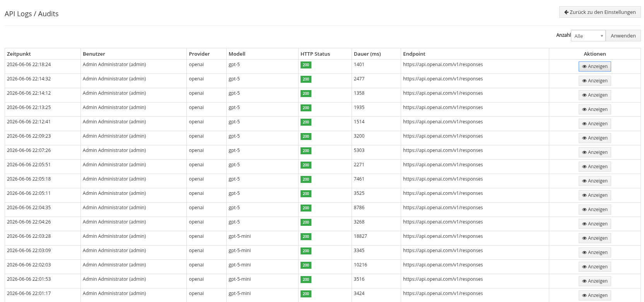
Task: Show the 22:12:41 log entry details
Action: pyautogui.click(x=594, y=124)
